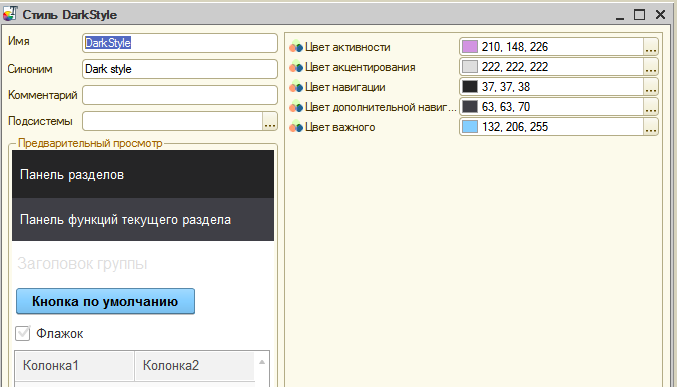The height and width of the screenshot is (387, 677).
Task: Click the 63, 63, 70 color swatch
Action: pyautogui.click(x=470, y=107)
